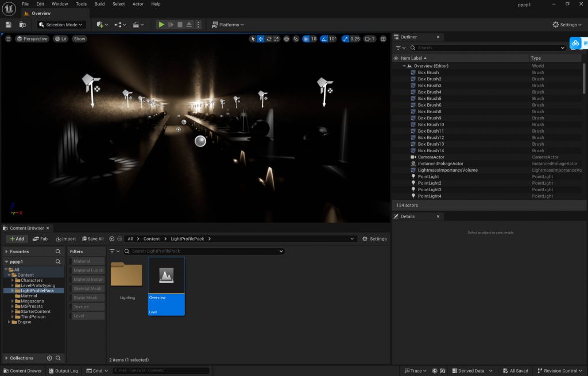Click the Save current level icon
The height and width of the screenshot is (376, 588).
(8, 25)
